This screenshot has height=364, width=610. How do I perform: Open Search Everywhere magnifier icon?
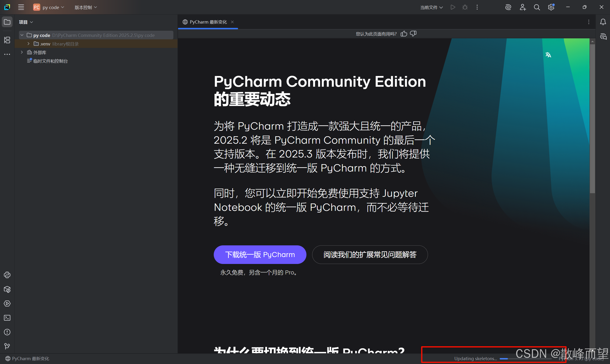(x=537, y=7)
